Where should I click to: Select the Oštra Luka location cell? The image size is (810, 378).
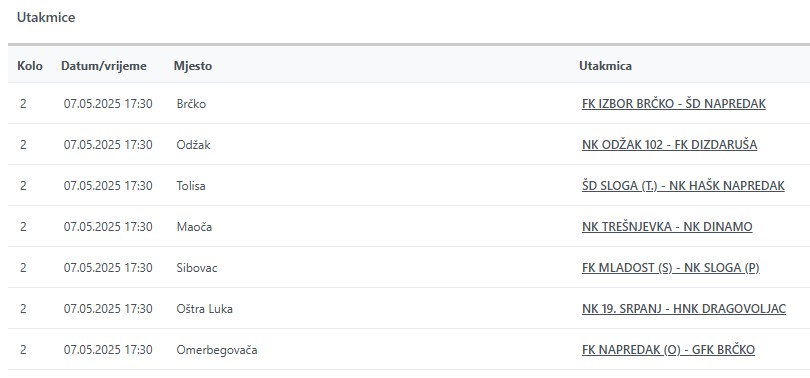pos(205,309)
